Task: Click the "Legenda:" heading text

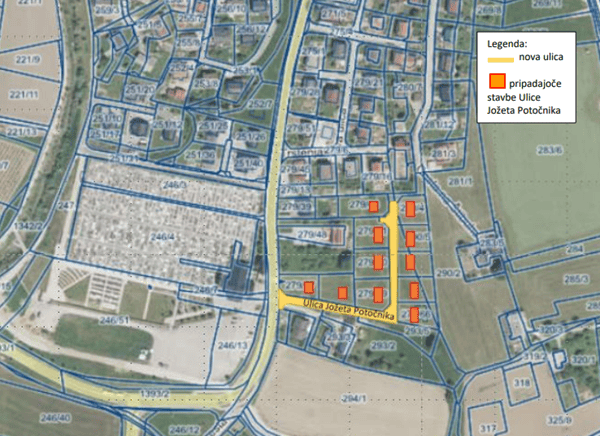Action: [507, 46]
